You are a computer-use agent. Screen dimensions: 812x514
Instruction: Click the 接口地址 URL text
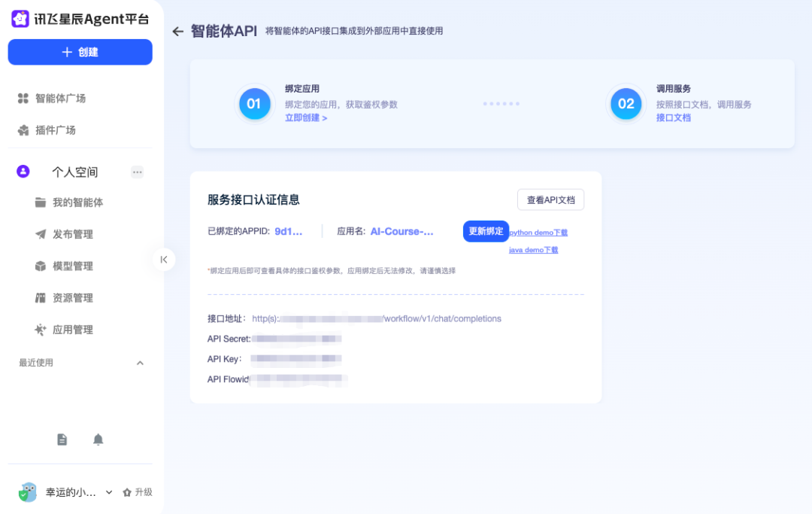377,318
